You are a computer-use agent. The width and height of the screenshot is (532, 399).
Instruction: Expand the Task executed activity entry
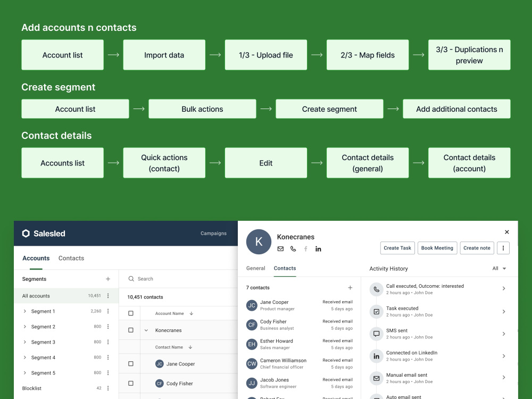(x=504, y=311)
